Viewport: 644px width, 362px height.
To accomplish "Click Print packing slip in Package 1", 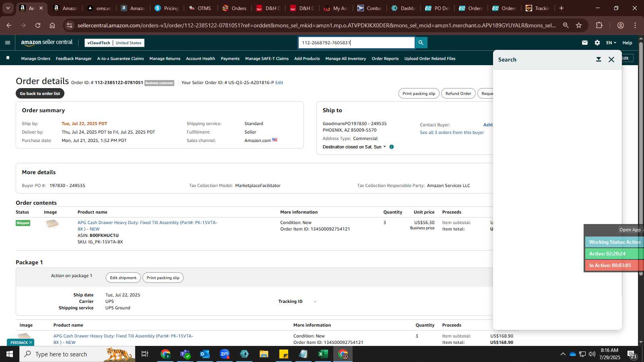I will pyautogui.click(x=163, y=278).
